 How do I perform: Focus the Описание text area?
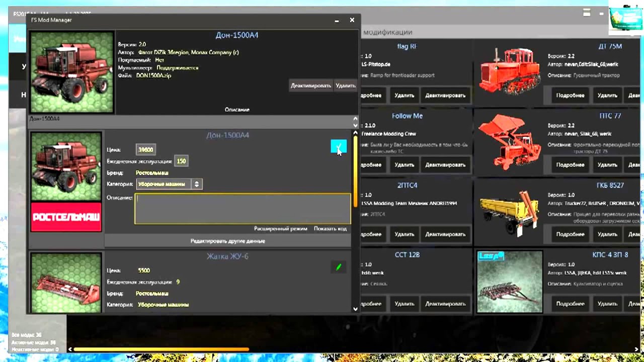[243, 209]
